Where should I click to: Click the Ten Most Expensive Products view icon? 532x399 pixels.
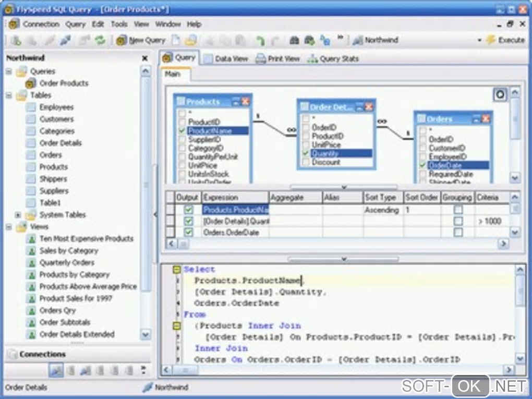[x=31, y=239]
